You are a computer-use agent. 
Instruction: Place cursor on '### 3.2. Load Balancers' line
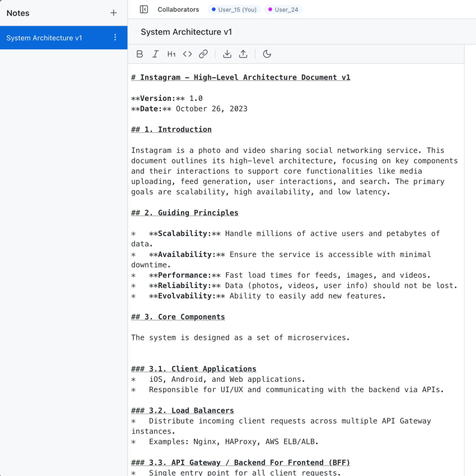click(x=182, y=410)
